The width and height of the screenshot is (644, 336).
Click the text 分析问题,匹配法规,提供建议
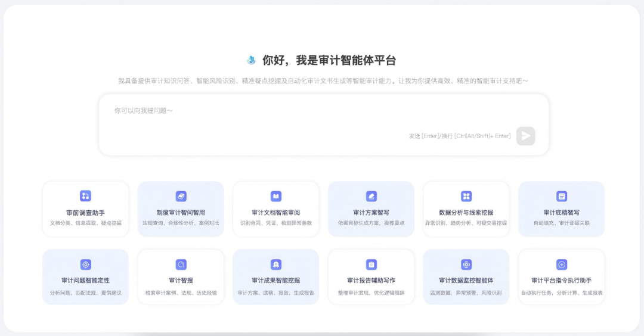[85, 293]
